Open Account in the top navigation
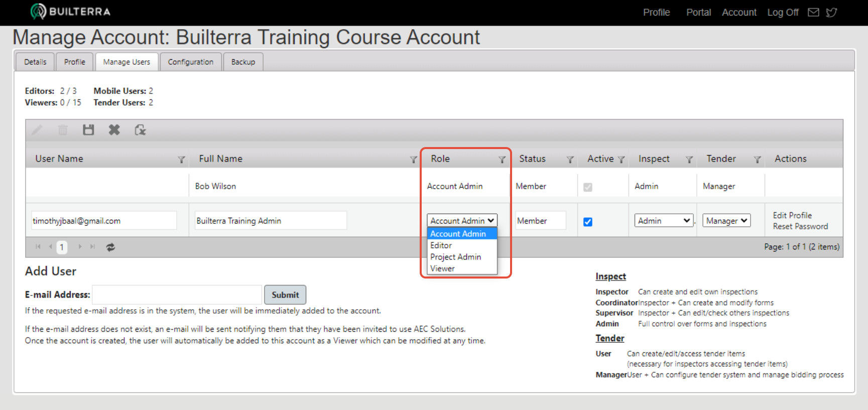 pos(739,12)
